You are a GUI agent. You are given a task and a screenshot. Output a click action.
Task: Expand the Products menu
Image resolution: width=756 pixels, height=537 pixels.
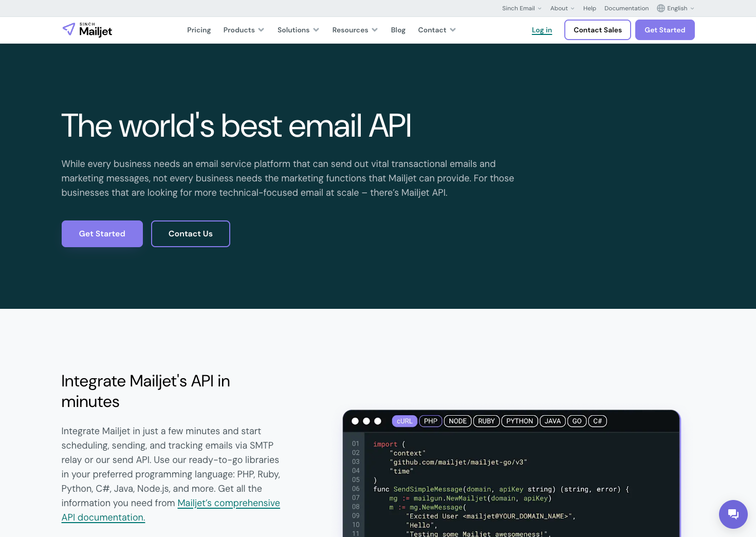(x=243, y=30)
